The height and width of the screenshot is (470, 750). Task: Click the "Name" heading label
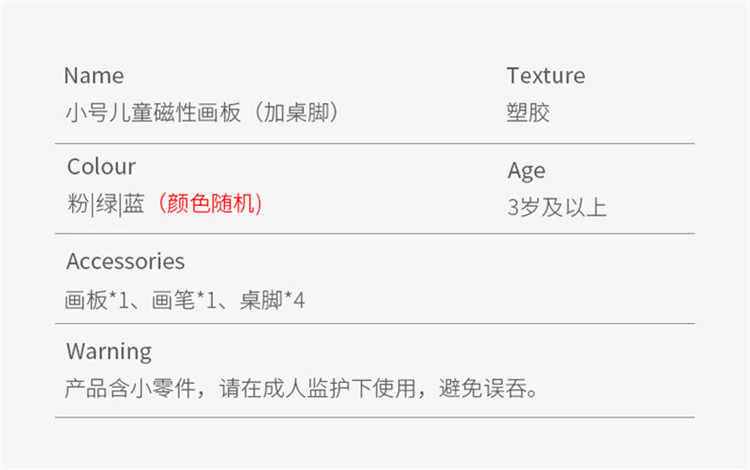[94, 76]
